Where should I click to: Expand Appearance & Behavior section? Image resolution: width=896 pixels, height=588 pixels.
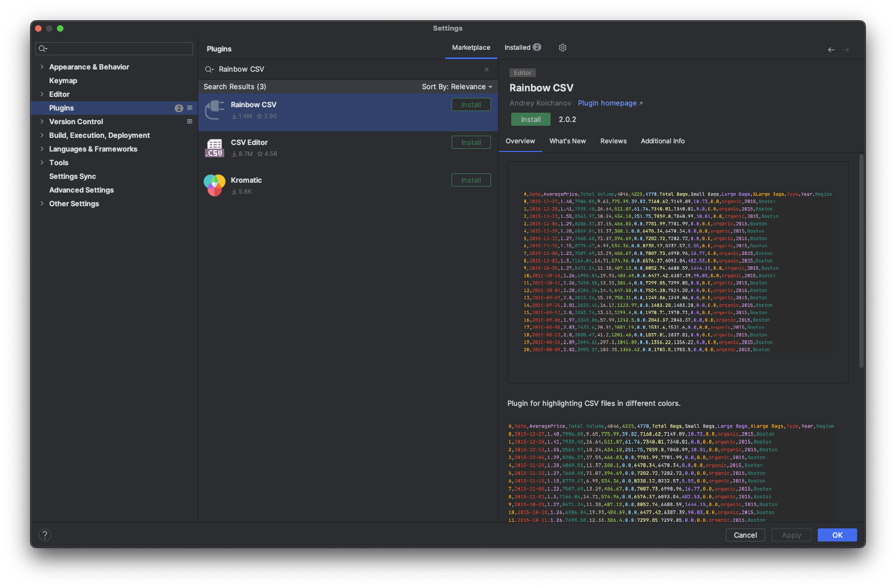(x=42, y=67)
